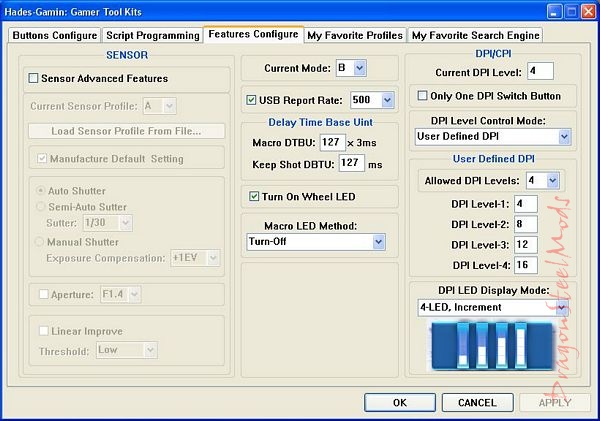The width and height of the screenshot is (600, 421).
Task: Go to My Favorite Profiles tab
Action: pyautogui.click(x=355, y=35)
